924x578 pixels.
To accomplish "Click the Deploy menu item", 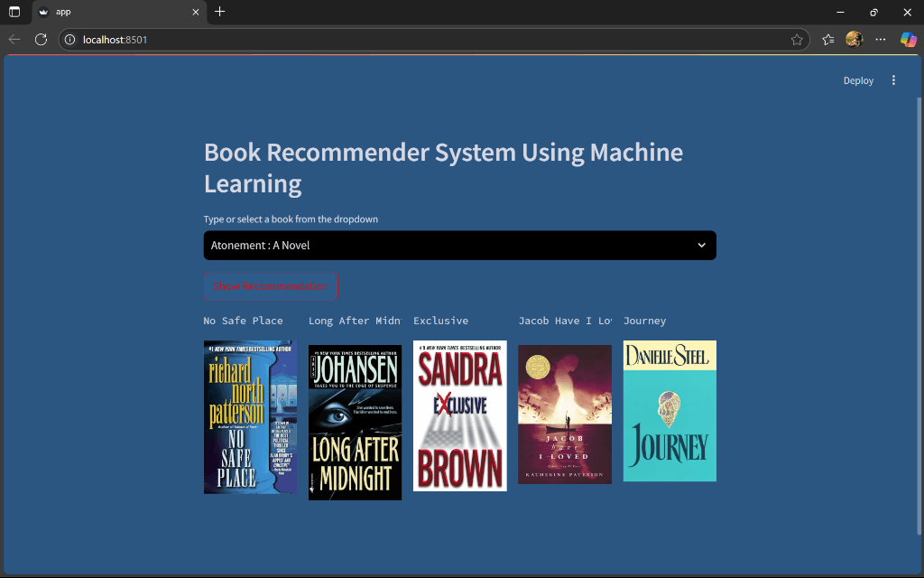I will [x=857, y=80].
